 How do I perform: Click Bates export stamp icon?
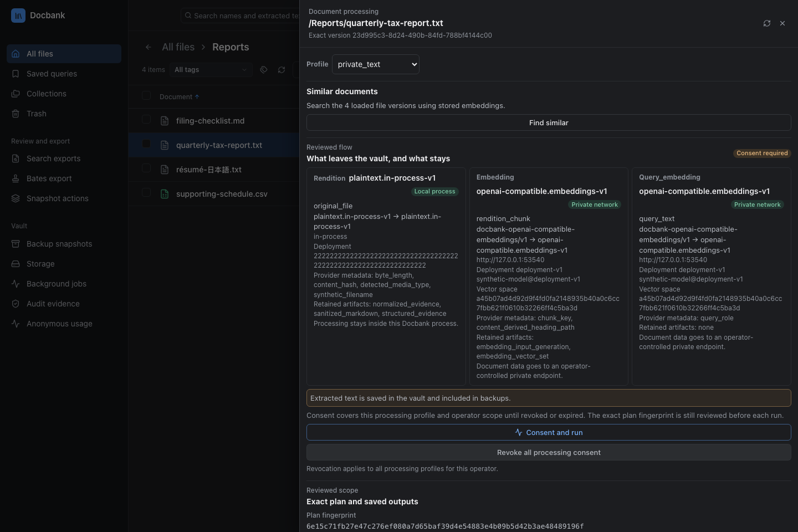16,178
